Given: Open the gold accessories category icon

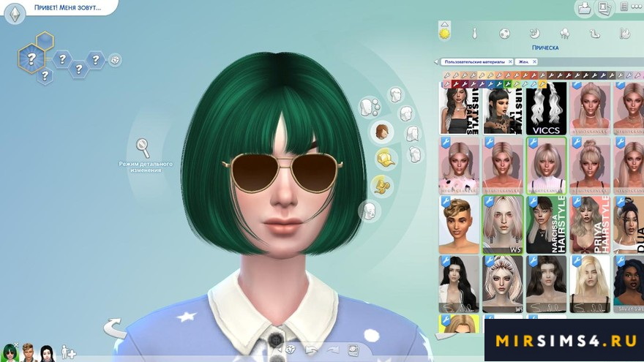Looking at the screenshot, I should tap(382, 186).
